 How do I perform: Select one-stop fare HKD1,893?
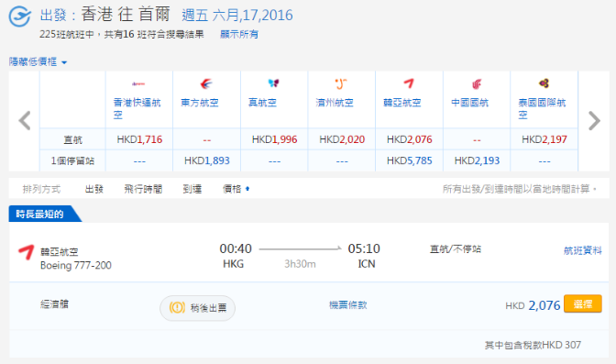[x=207, y=160]
